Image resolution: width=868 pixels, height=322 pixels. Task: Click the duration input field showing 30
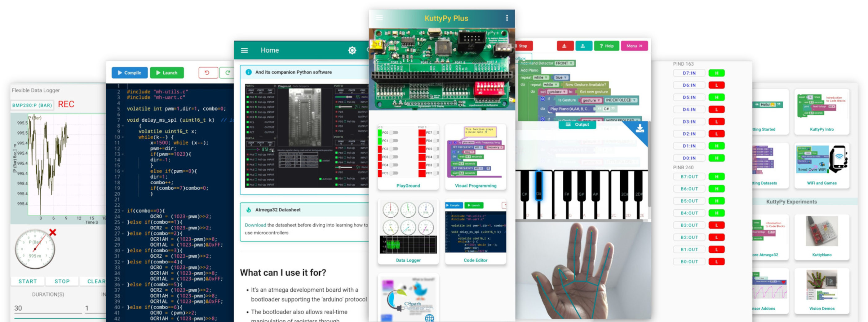point(47,308)
